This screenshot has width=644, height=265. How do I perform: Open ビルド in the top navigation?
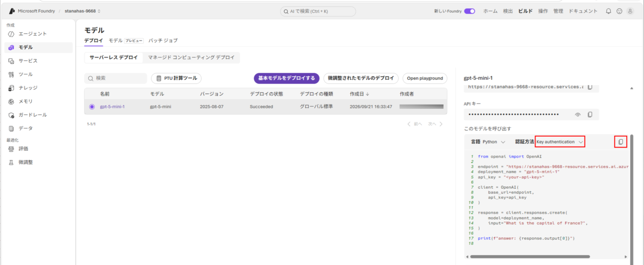[x=526, y=11]
